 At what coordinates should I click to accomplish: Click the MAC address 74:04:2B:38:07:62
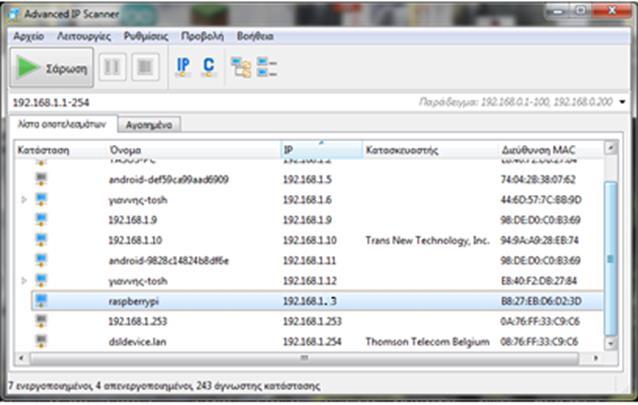click(538, 180)
